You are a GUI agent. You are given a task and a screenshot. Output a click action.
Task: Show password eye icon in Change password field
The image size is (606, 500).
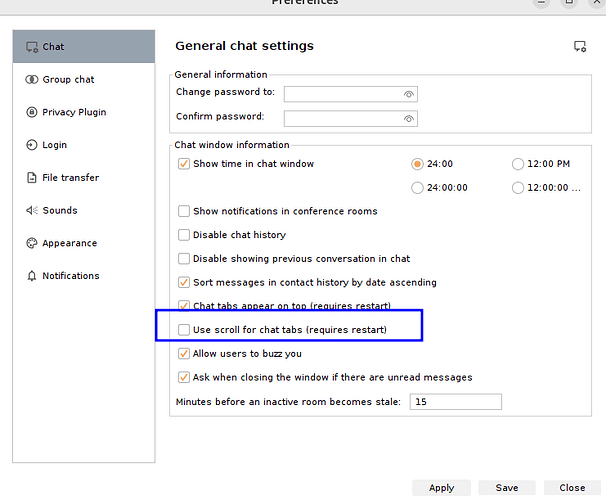[408, 94]
